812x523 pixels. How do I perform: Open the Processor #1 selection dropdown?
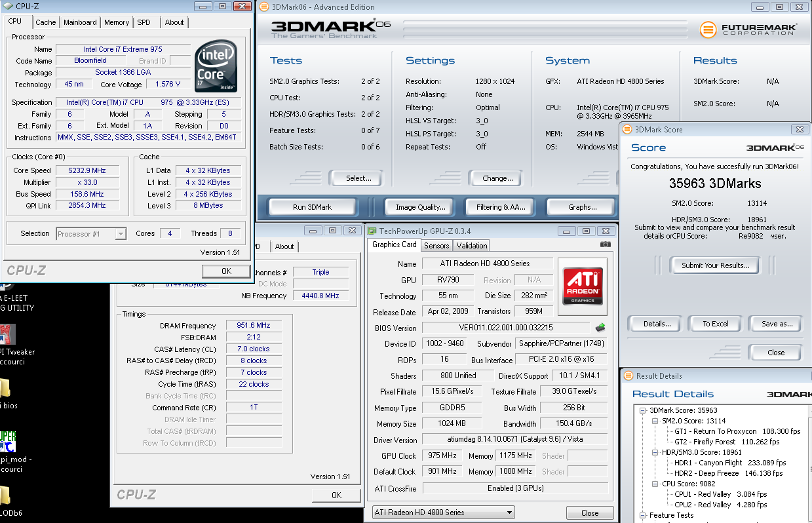coord(91,233)
